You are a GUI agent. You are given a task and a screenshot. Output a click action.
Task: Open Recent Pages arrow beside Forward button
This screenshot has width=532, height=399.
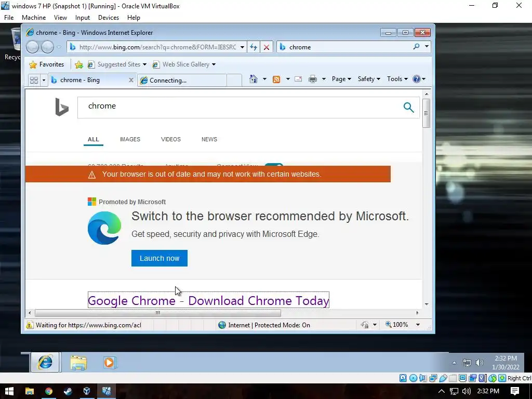click(x=59, y=47)
